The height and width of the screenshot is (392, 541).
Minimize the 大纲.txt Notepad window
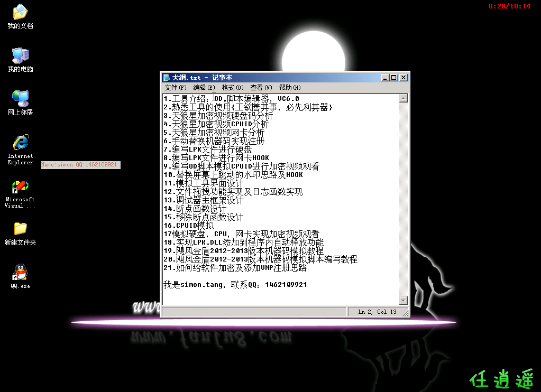pos(385,78)
